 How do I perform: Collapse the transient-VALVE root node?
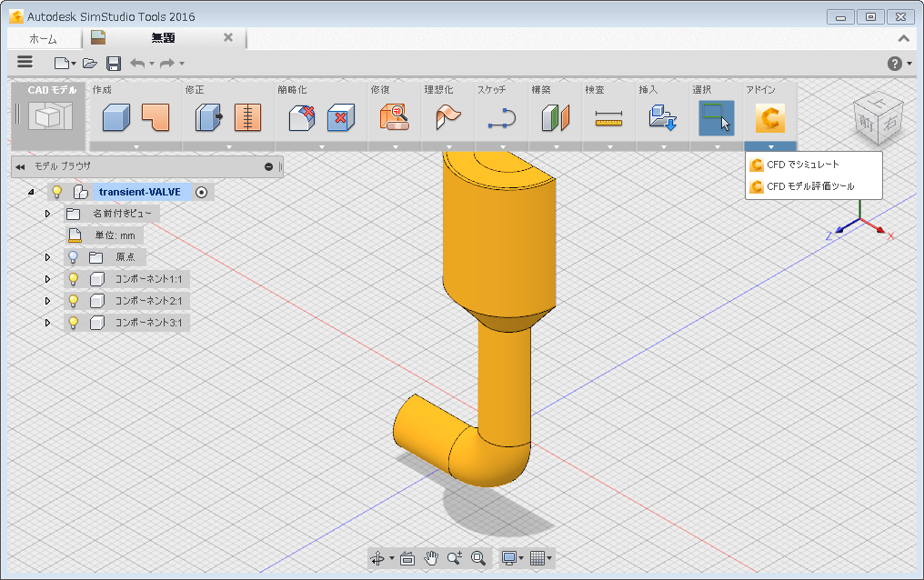[x=31, y=192]
